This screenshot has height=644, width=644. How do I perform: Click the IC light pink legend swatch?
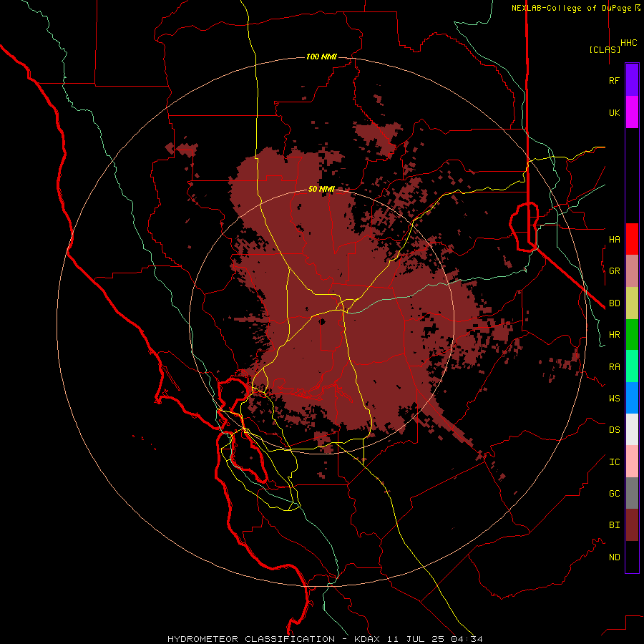(632, 462)
